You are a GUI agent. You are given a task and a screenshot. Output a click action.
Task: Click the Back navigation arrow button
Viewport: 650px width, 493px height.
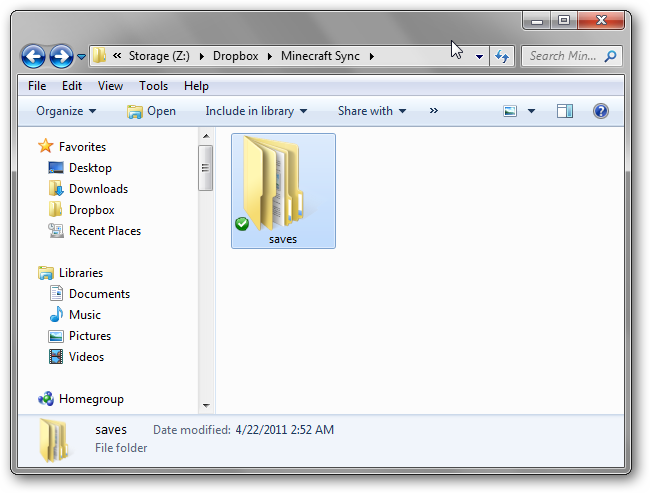click(x=33, y=56)
